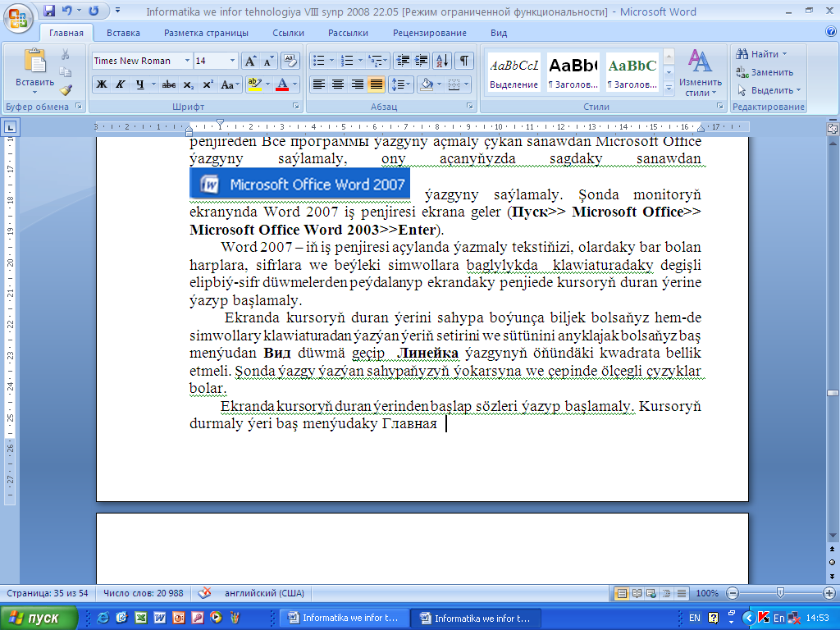
Task: Align the paragraph to the right
Action: 358,84
